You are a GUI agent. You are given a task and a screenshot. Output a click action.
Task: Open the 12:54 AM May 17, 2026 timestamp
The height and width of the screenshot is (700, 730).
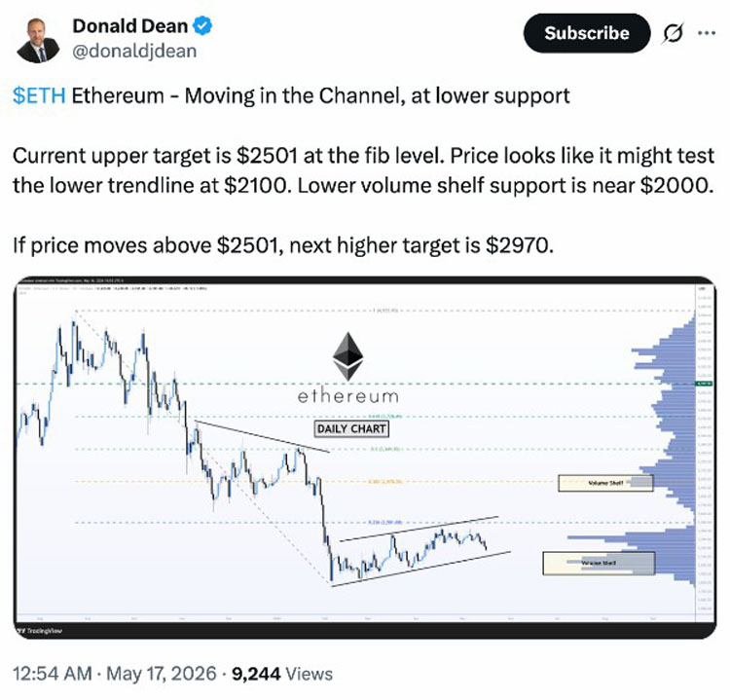point(115,674)
